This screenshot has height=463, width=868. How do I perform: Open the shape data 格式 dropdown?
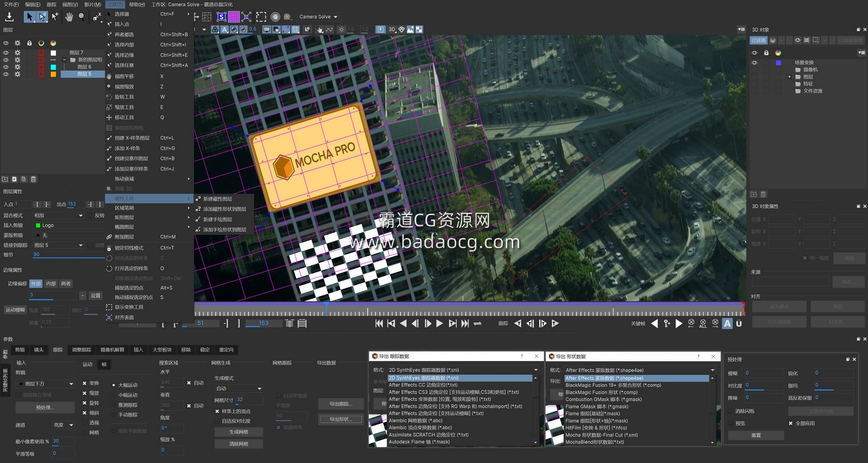[640, 370]
